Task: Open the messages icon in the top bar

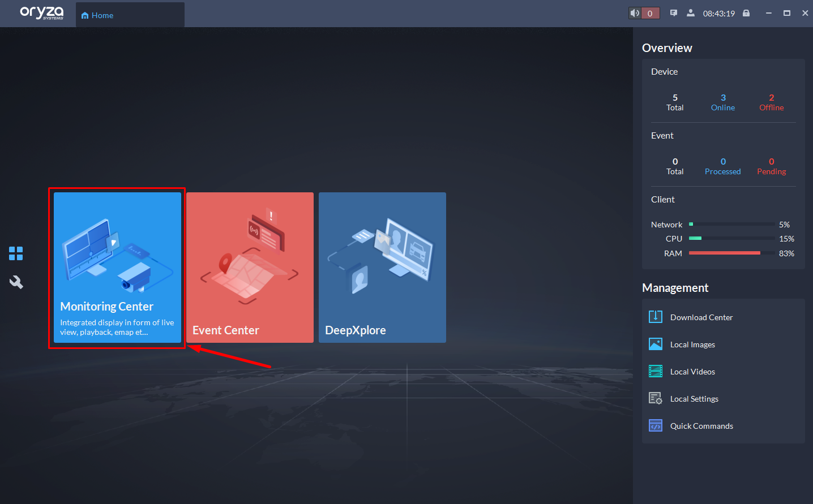Action: (x=674, y=13)
